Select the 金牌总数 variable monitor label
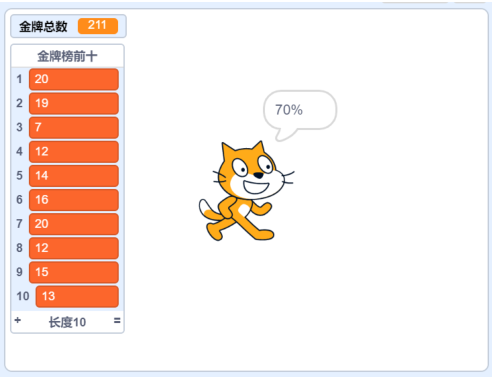 [43, 26]
